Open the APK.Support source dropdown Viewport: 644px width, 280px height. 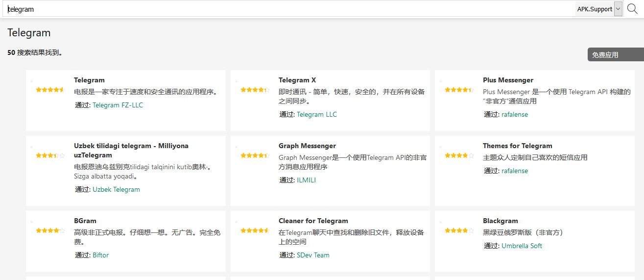pyautogui.click(x=618, y=9)
